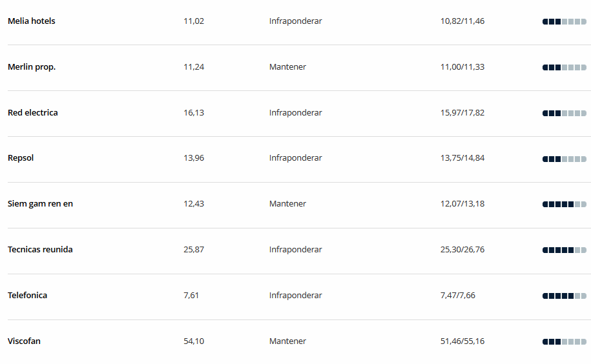Click Telefonica's Infraponderar recommendation
591x364 pixels.
click(x=296, y=296)
